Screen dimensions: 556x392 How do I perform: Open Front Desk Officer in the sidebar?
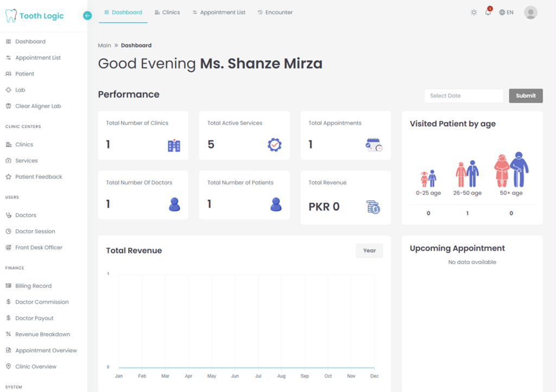(x=34, y=248)
